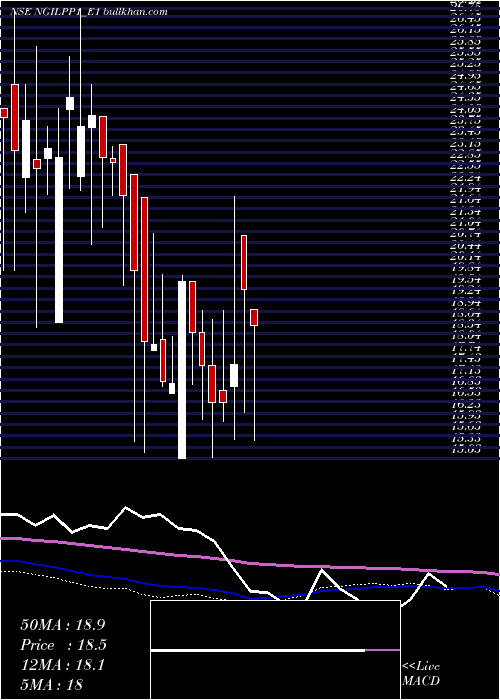Click the 50MA : 18.9 readout
The image size is (500, 700).
click(x=63, y=625)
